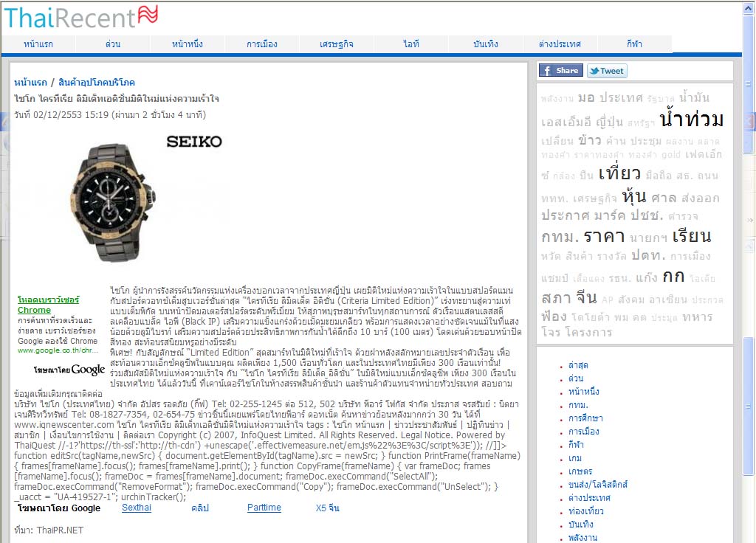Viewport: 756px width, 543px height.
Task: Select tag จีน in tag cloud
Action: pyautogui.click(x=587, y=298)
